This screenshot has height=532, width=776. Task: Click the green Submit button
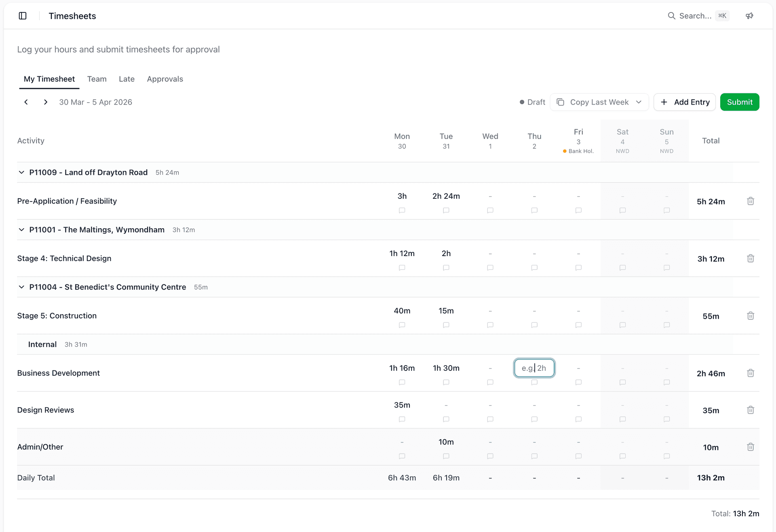pyautogui.click(x=739, y=102)
